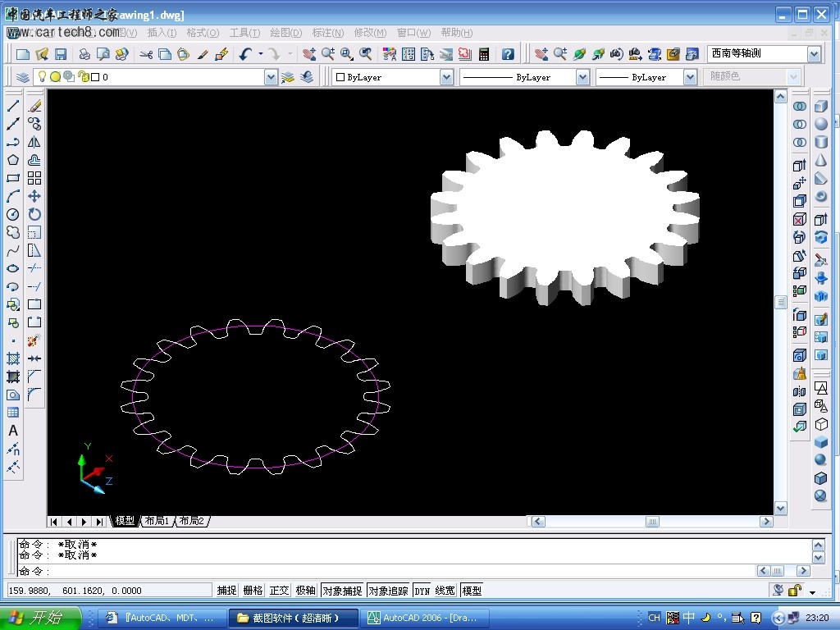The image size is (840, 630).
Task: Open the 格式 menu
Action: click(x=202, y=33)
